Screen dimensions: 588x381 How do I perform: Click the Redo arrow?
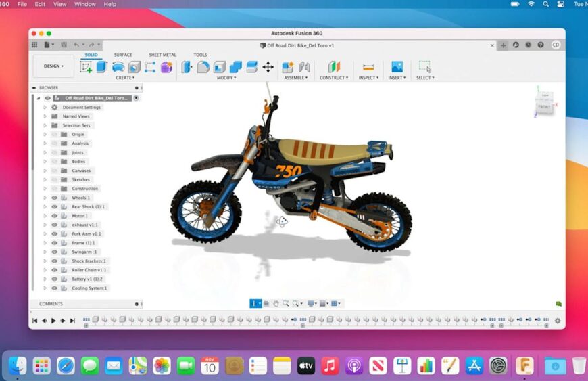pos(92,45)
